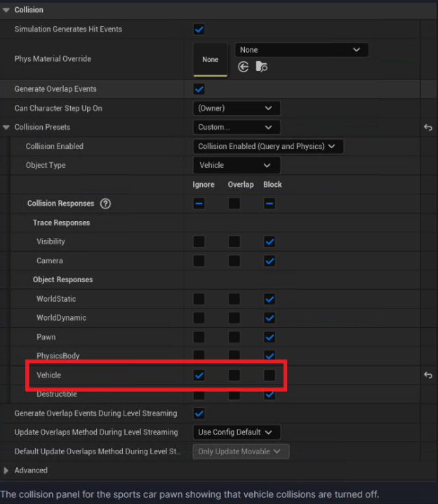Image resolution: width=438 pixels, height=504 pixels.
Task: Click Can Character Step Up On label
Action: pos(58,108)
